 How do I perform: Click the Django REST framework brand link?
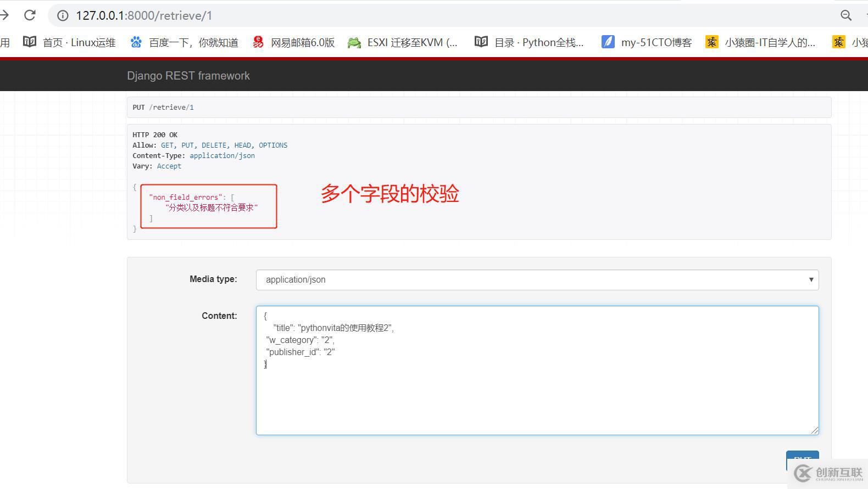[x=188, y=76]
